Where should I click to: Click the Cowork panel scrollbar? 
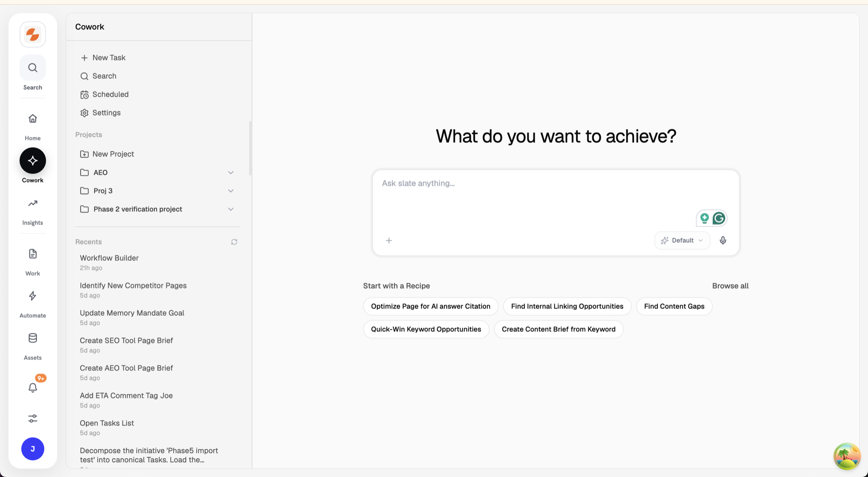[250, 148]
